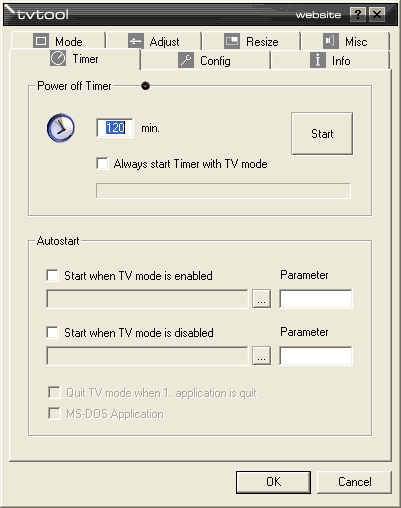401x508 pixels.
Task: Click the minutes input field showing 120
Action: click(115, 128)
